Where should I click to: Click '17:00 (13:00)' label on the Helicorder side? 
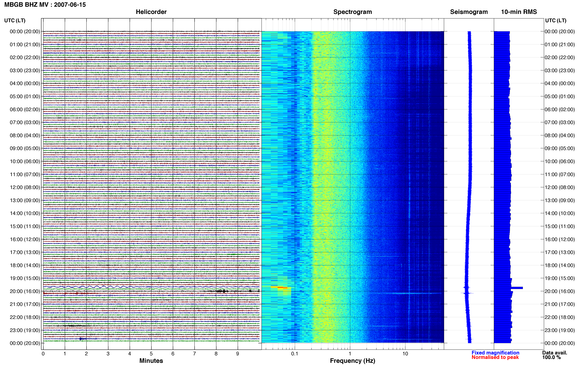[25, 252]
